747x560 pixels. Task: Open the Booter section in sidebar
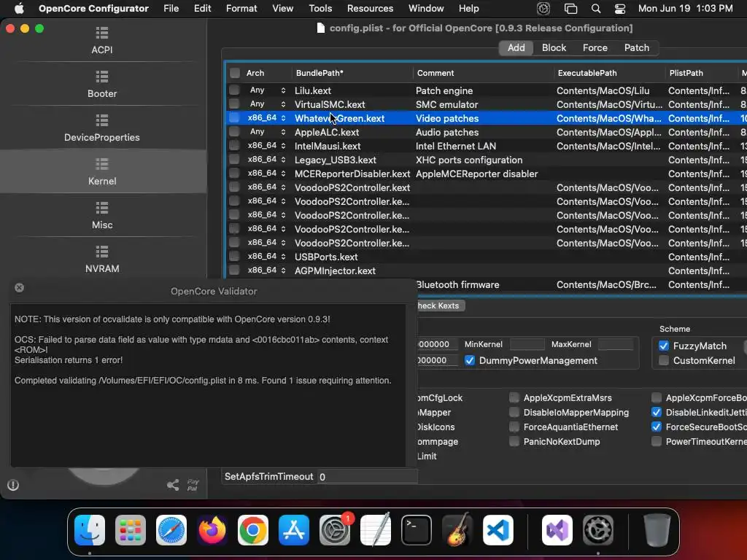(x=102, y=84)
